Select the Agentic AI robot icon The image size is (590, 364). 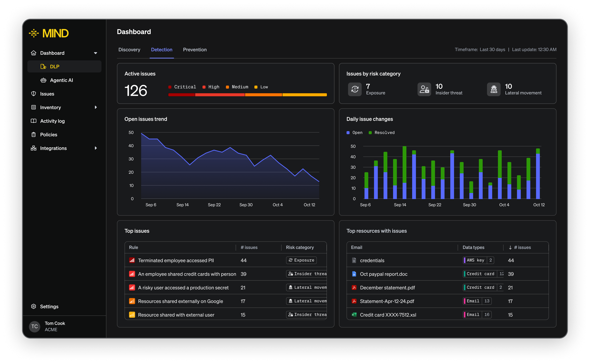(43, 80)
